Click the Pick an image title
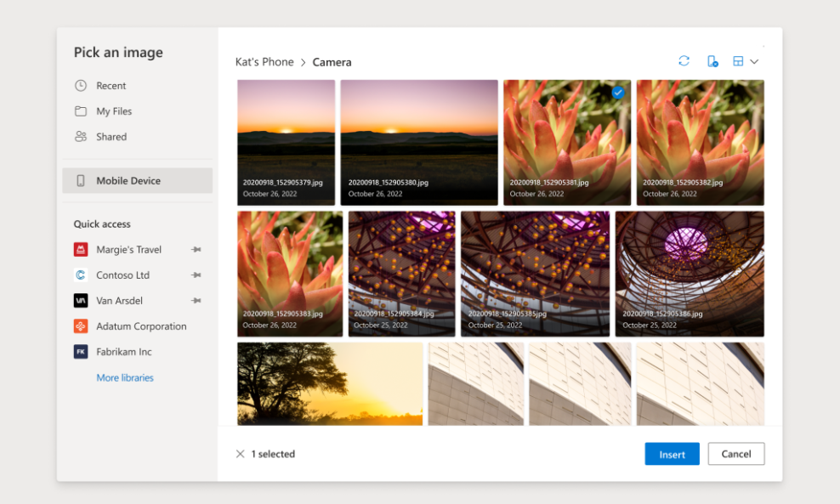The height and width of the screenshot is (504, 840). coord(118,53)
